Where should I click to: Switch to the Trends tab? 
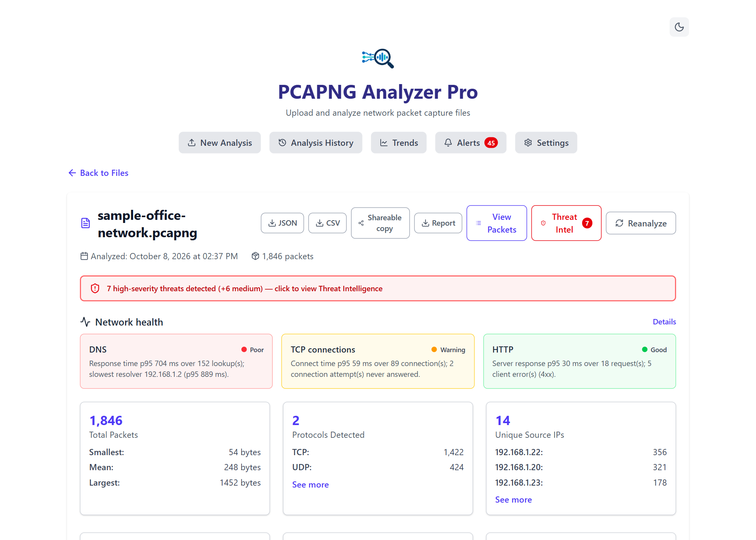click(x=398, y=143)
